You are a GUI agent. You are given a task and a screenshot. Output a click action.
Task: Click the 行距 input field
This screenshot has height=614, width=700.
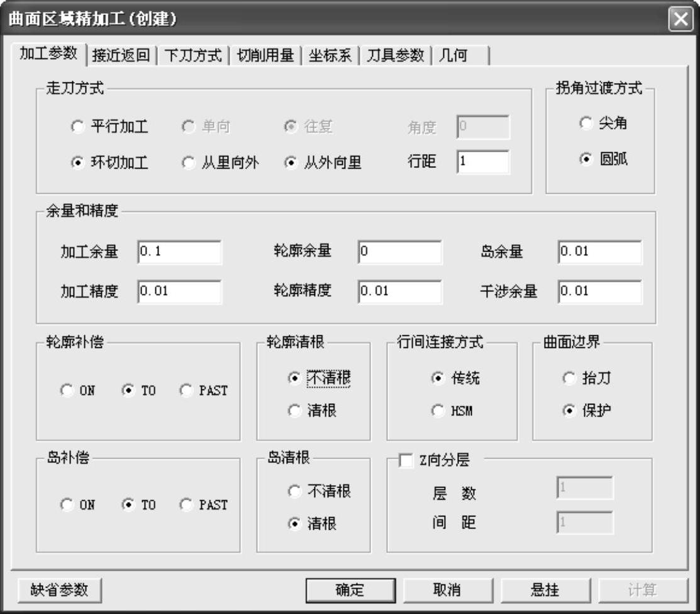[483, 162]
